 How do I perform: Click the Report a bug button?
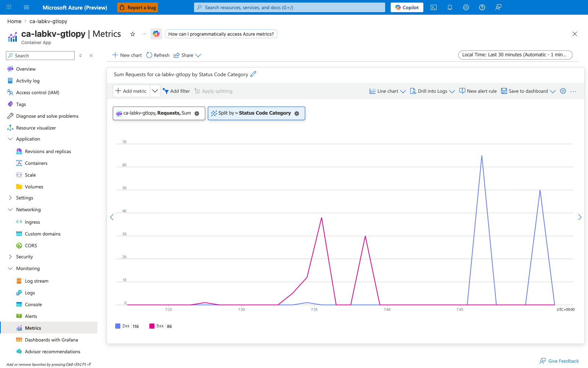[137, 7]
